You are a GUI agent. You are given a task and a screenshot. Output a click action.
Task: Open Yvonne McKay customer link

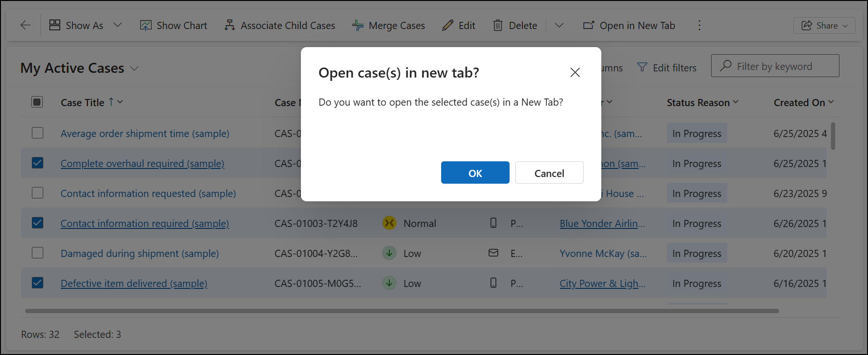[603, 254]
